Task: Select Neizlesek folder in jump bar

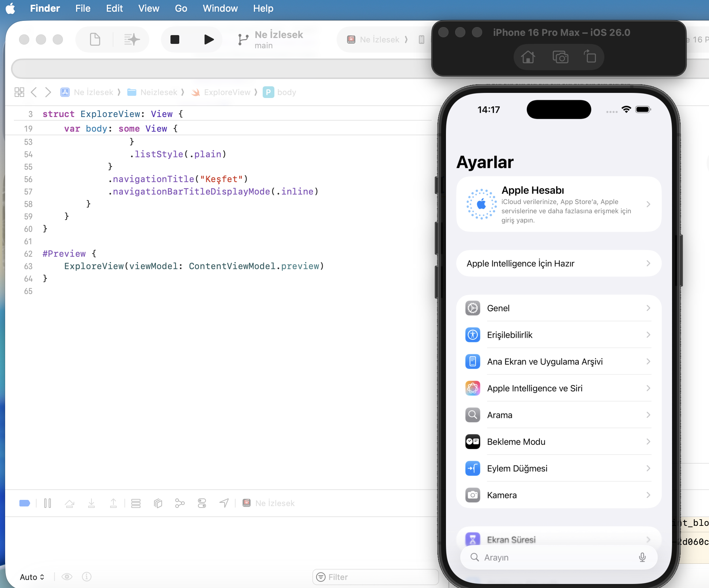Action: [152, 92]
